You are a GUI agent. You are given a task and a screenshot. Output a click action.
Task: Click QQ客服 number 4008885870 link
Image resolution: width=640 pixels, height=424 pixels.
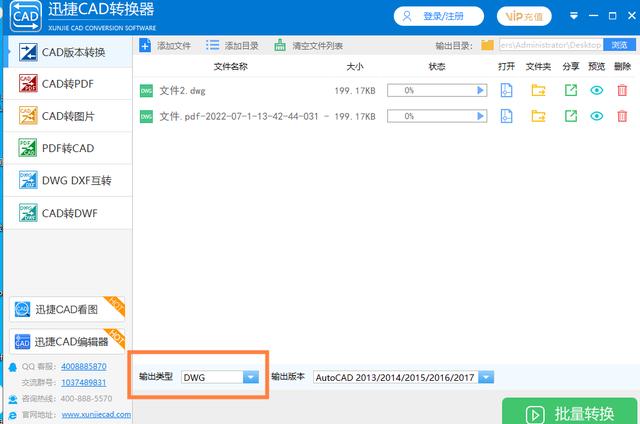pyautogui.click(x=84, y=366)
